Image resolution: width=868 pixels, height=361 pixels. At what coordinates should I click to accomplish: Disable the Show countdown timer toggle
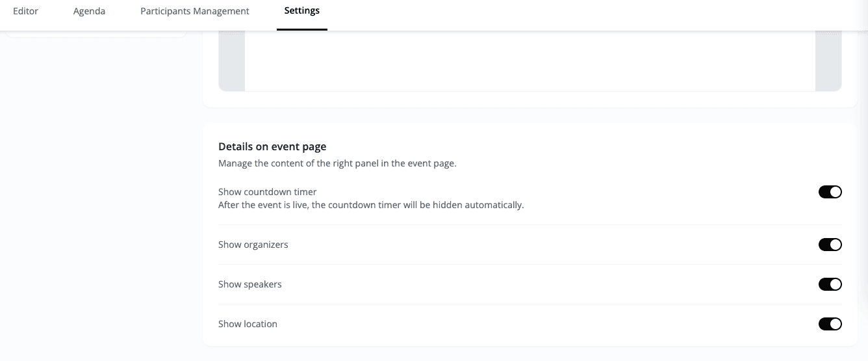click(x=830, y=192)
